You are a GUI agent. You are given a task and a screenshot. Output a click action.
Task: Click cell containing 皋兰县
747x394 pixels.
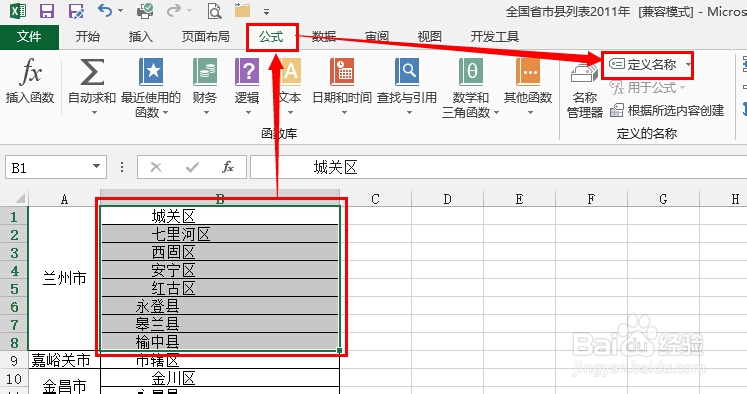point(220,324)
